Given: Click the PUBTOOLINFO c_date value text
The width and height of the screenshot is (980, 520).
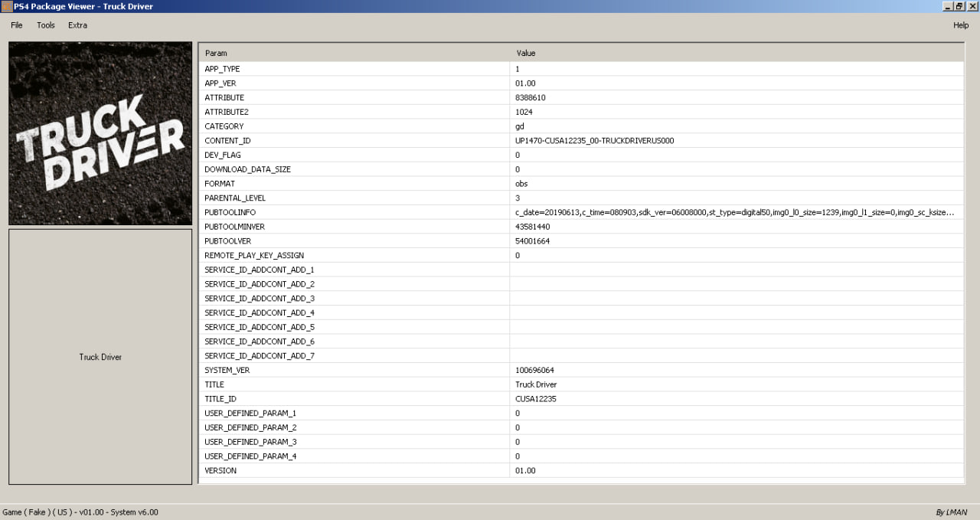Looking at the screenshot, I should pyautogui.click(x=735, y=213).
